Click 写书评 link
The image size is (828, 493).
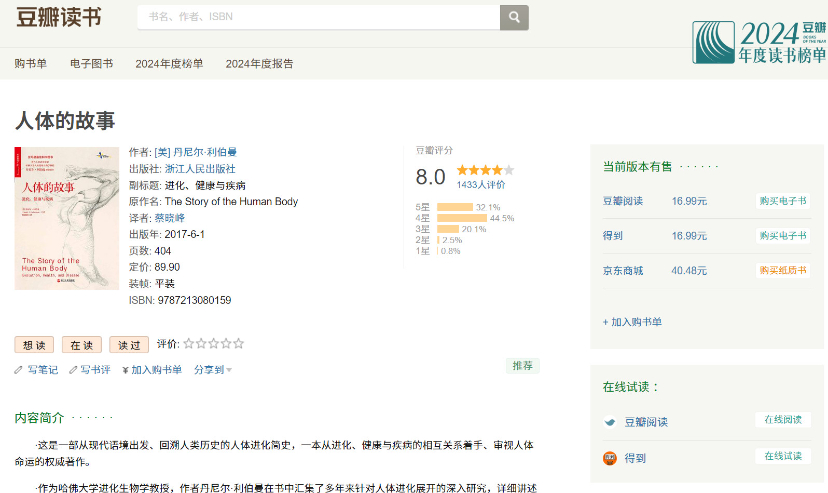pyautogui.click(x=96, y=370)
